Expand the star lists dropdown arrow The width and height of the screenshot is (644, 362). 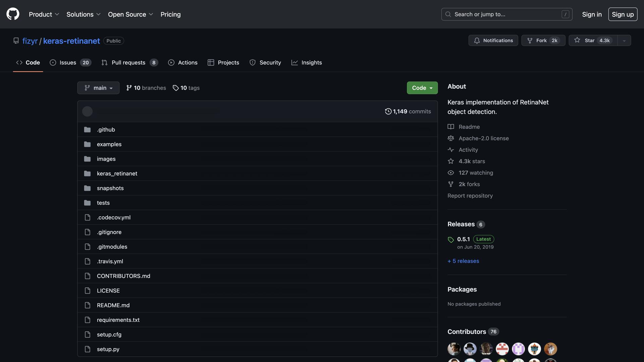624,41
